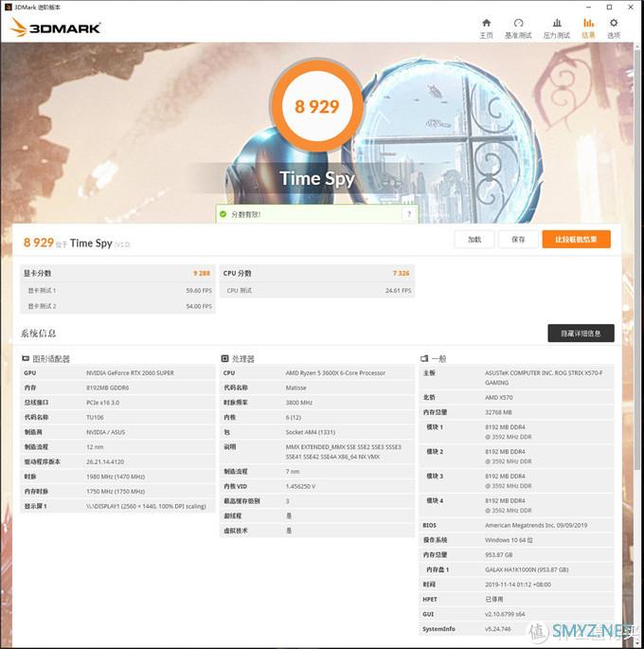Click the Time Spy banner title
This screenshot has width=644, height=649.
[x=317, y=178]
